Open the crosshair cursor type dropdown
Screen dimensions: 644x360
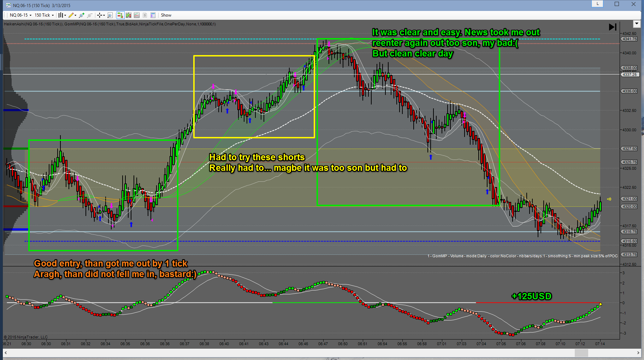pyautogui.click(x=101, y=15)
